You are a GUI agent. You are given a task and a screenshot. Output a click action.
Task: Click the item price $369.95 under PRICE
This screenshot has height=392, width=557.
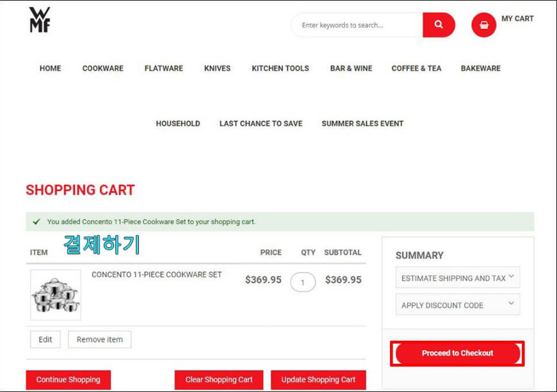(263, 280)
